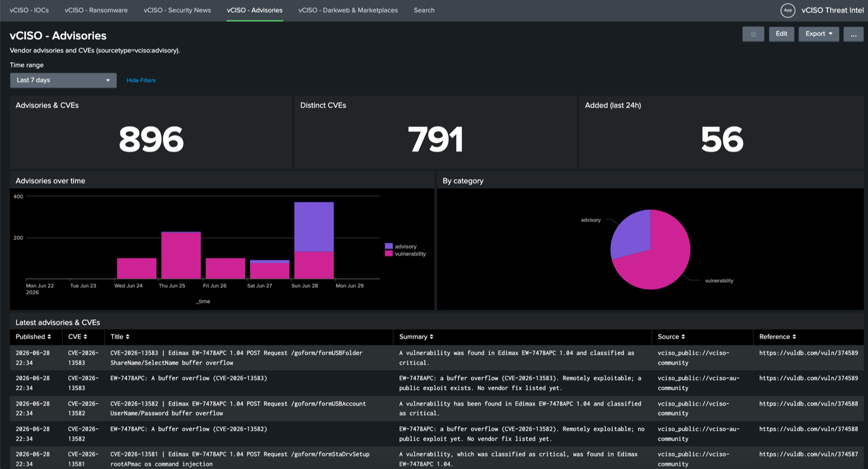
Task: Click title cell mentioning /goform/formUSBAccount
Action: [238, 408]
